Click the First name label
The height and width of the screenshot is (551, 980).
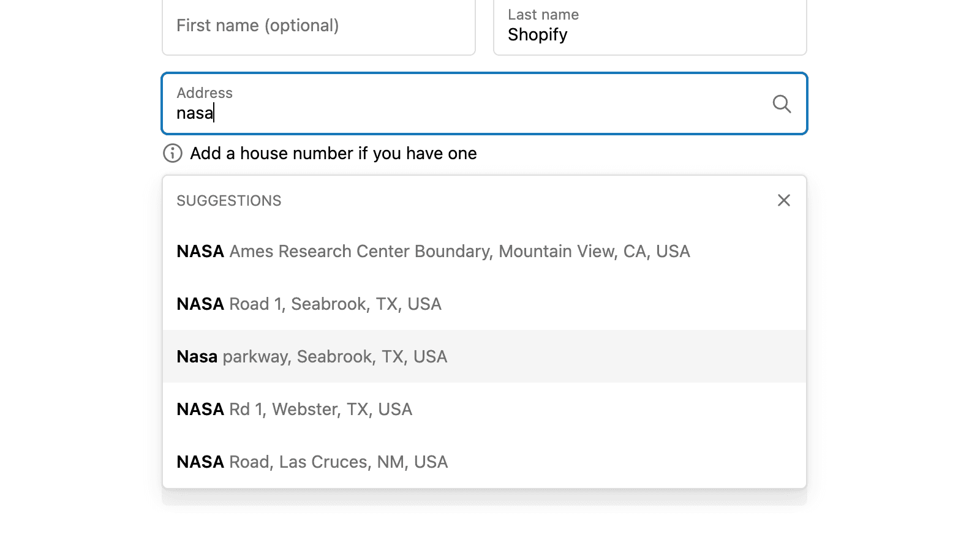257,25
